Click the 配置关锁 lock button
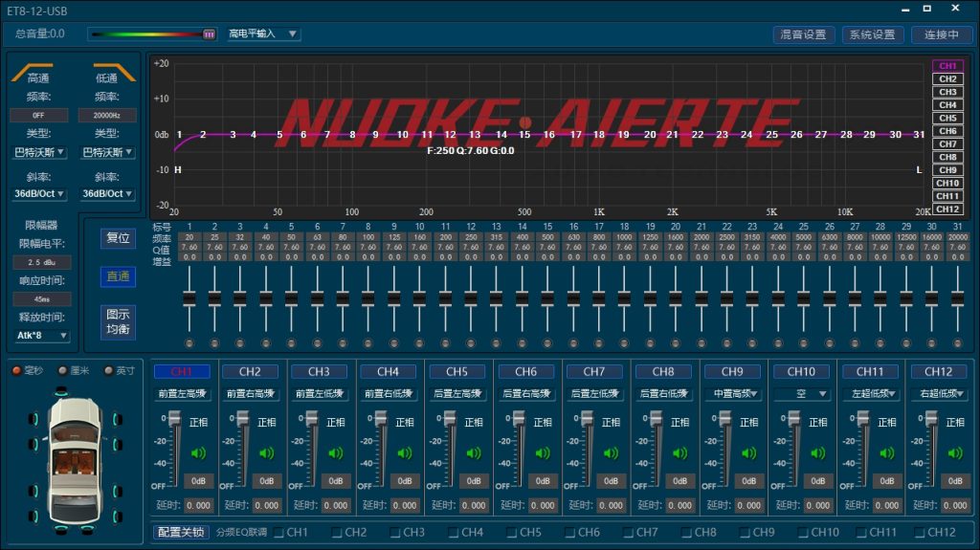The width and height of the screenshot is (980, 550). (x=181, y=532)
